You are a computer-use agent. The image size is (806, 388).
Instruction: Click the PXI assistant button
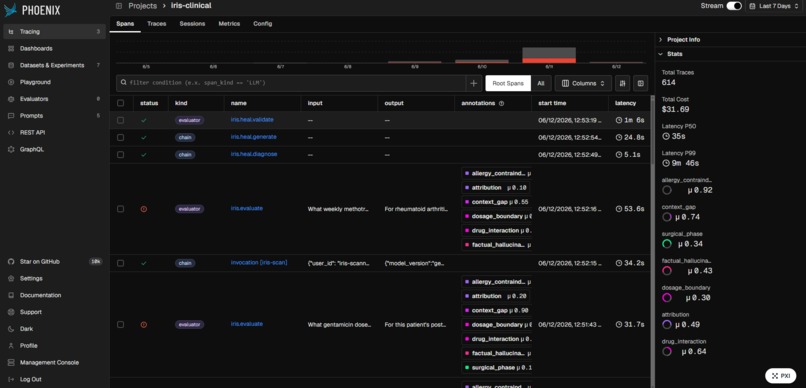(780, 376)
